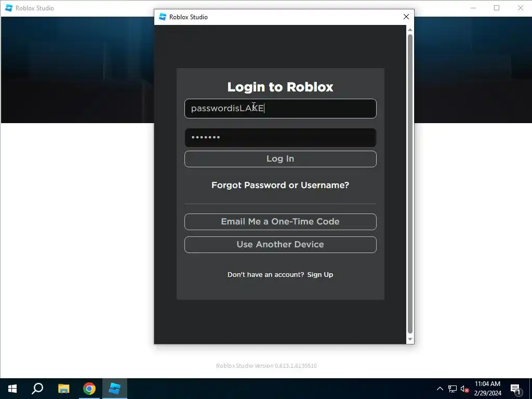Open Windows taskbar search
Image resolution: width=532 pixels, height=399 pixels.
pyautogui.click(x=37, y=389)
